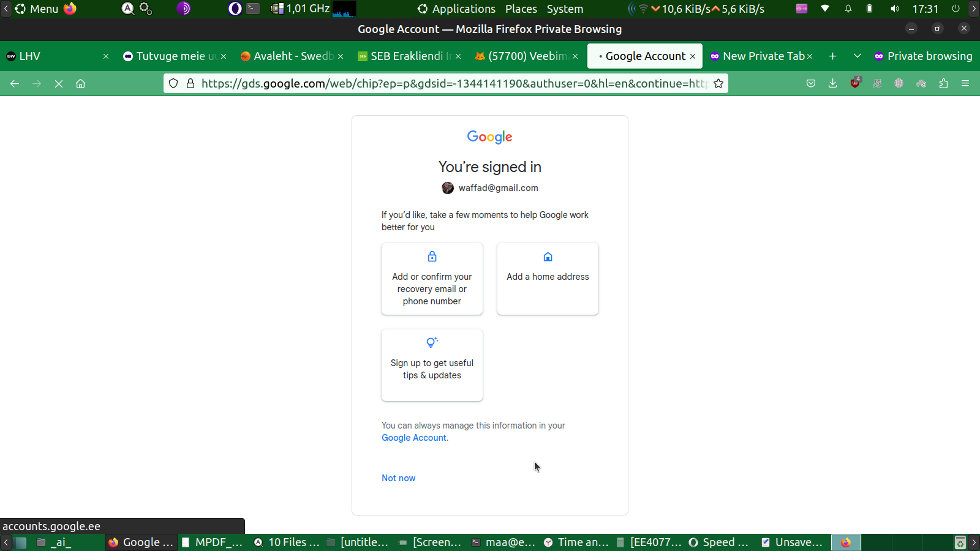The height and width of the screenshot is (551, 980).
Task: Click the account avatar next to waffad@gmail.com
Action: (x=448, y=188)
